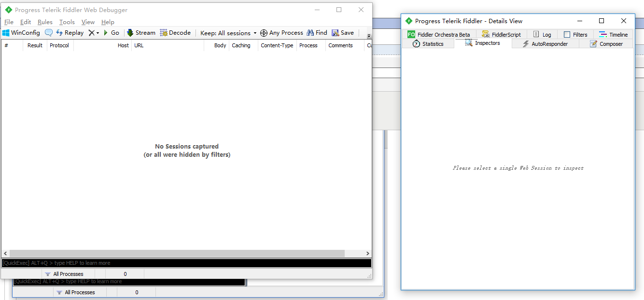
Task: Sort by the Comments column header
Action: [x=345, y=45]
